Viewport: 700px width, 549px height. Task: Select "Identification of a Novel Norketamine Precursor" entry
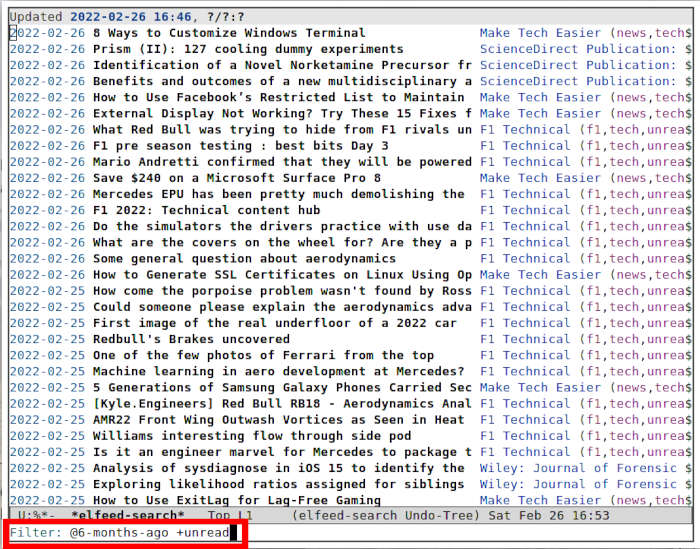[x=282, y=65]
